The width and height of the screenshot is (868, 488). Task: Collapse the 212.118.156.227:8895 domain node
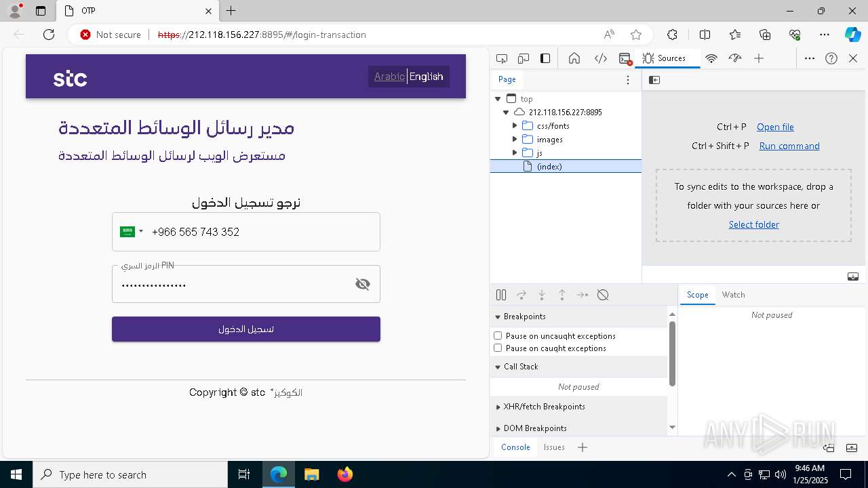[x=506, y=113]
